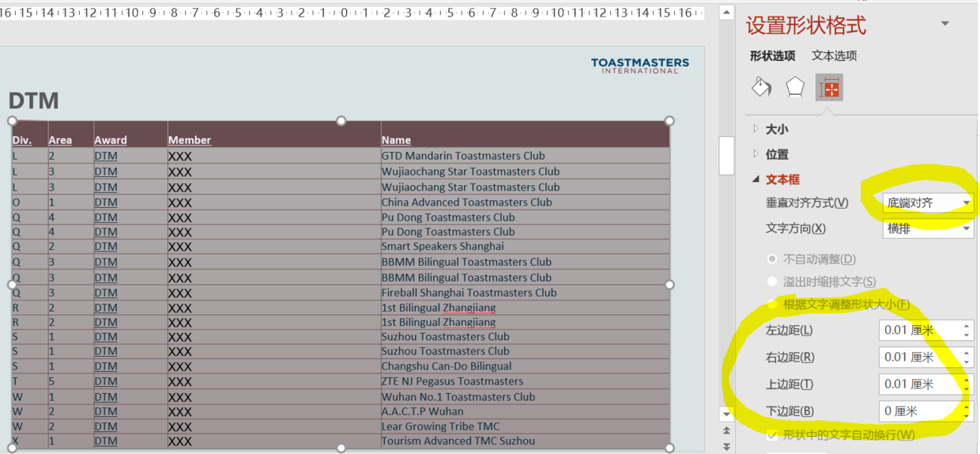Click the Member table header
The image size is (980, 454).
tap(190, 140)
